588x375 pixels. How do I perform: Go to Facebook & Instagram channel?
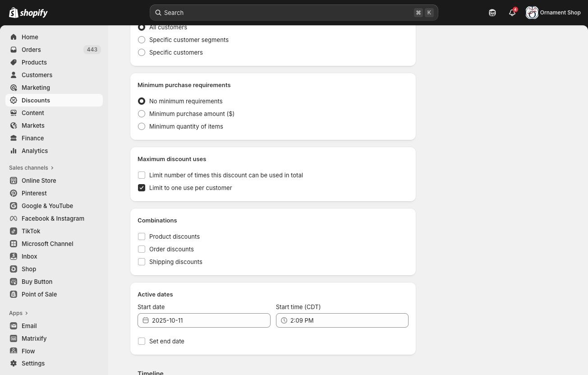click(x=53, y=218)
